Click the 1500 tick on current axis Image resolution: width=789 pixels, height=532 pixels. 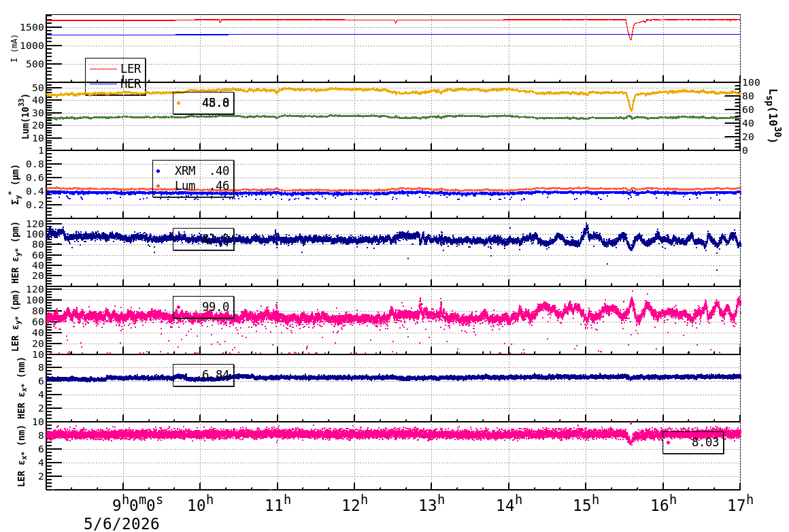pos(32,27)
